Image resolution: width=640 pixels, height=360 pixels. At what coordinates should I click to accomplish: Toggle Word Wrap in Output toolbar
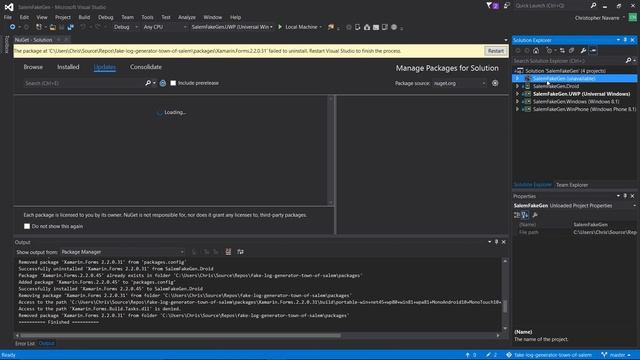(240, 252)
